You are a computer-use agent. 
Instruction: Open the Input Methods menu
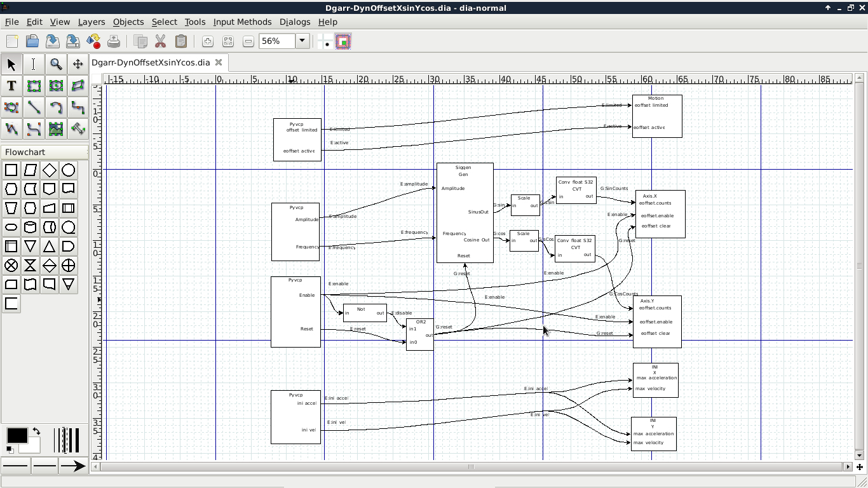242,22
